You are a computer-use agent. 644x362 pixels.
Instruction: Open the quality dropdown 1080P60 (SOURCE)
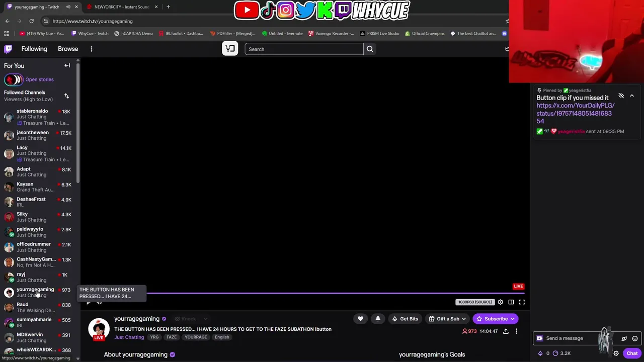pyautogui.click(x=475, y=302)
